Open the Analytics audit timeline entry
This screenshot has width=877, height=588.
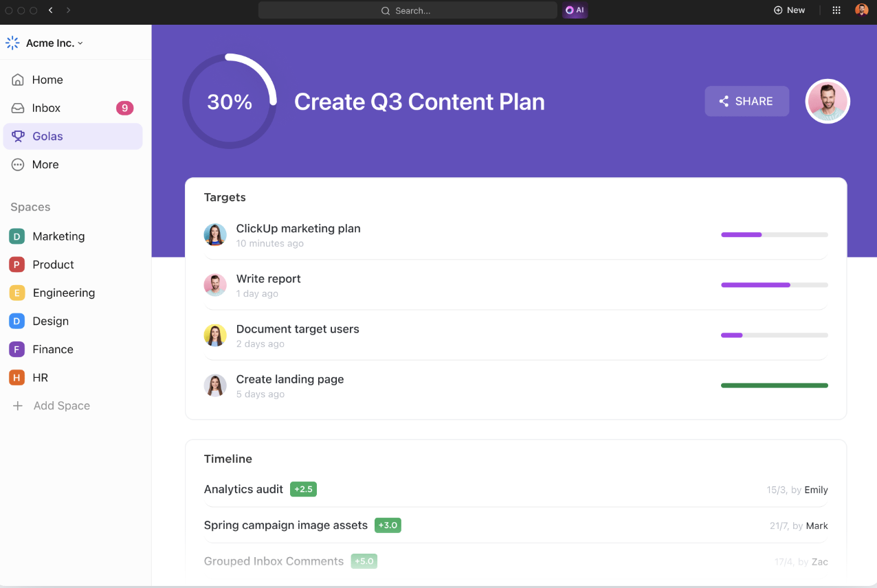[243, 489]
